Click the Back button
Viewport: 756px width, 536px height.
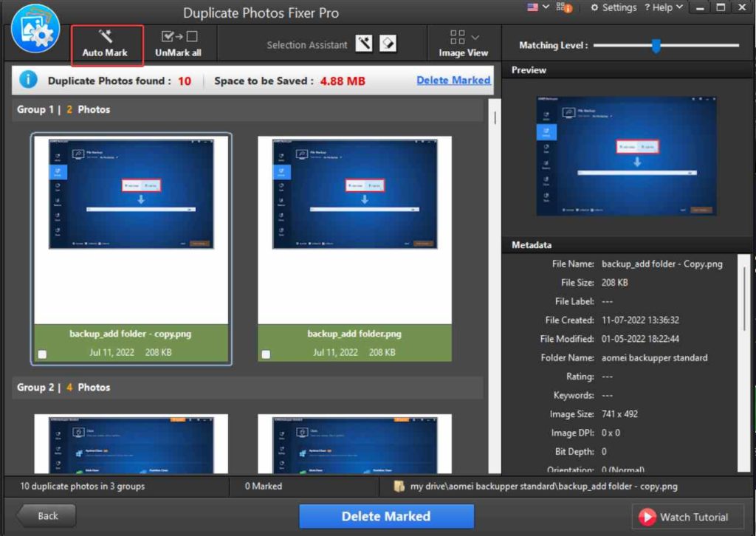coord(47,516)
